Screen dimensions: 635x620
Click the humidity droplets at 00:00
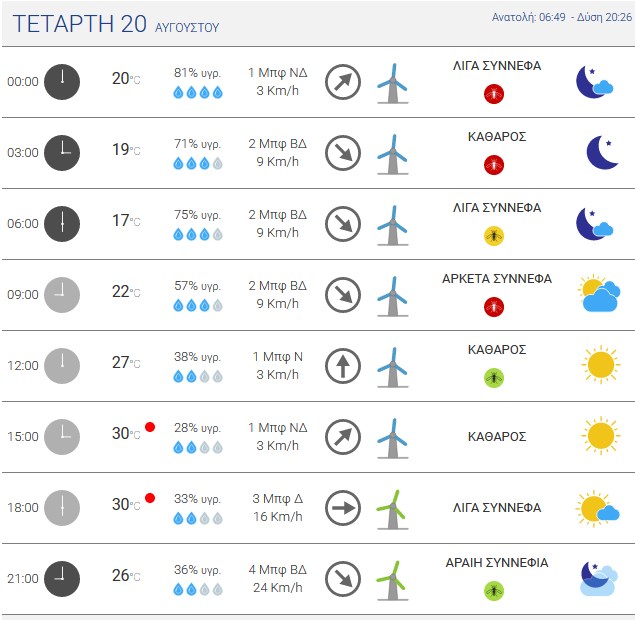coord(198,92)
